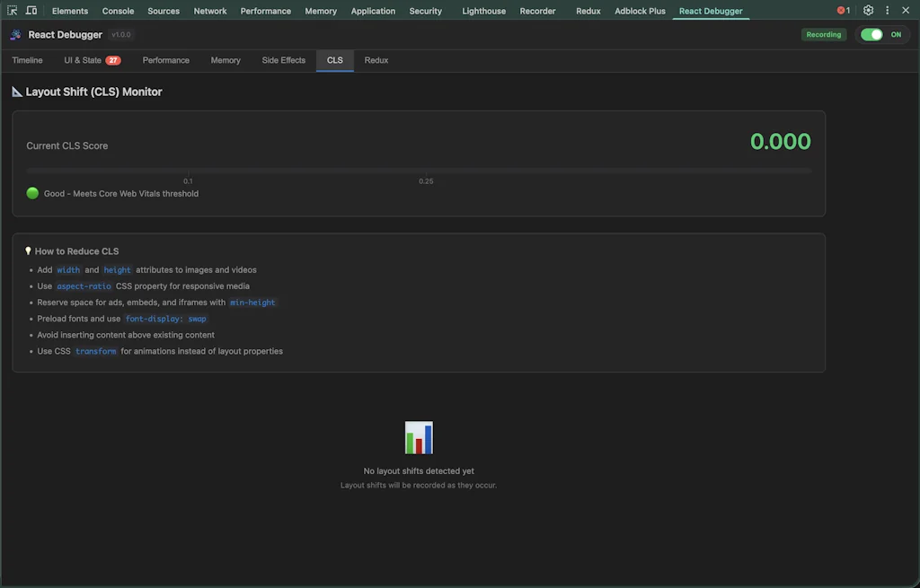Click the lightbulb beside How to Reduce CLS

point(26,250)
